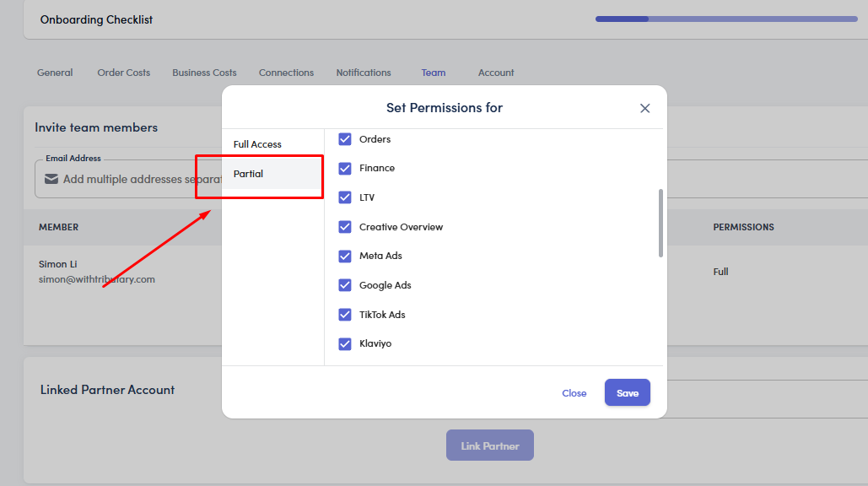
Task: Go to the Connections tab
Action: click(x=286, y=73)
